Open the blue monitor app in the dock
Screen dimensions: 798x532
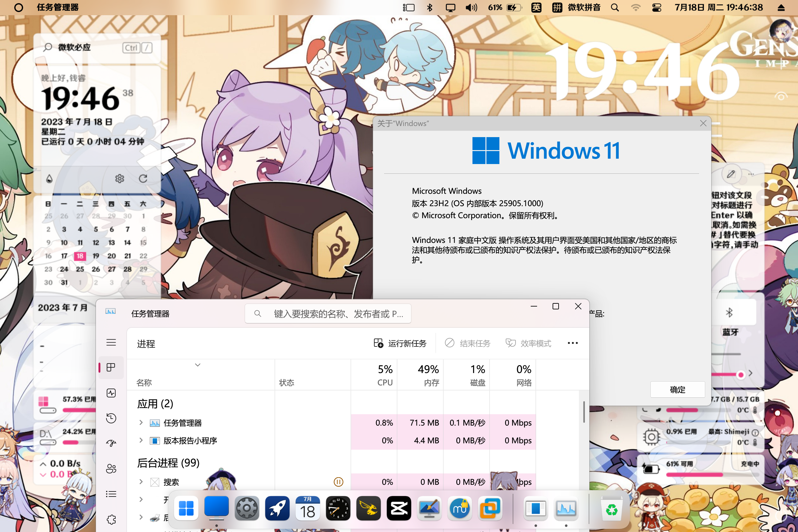pyautogui.click(x=217, y=508)
